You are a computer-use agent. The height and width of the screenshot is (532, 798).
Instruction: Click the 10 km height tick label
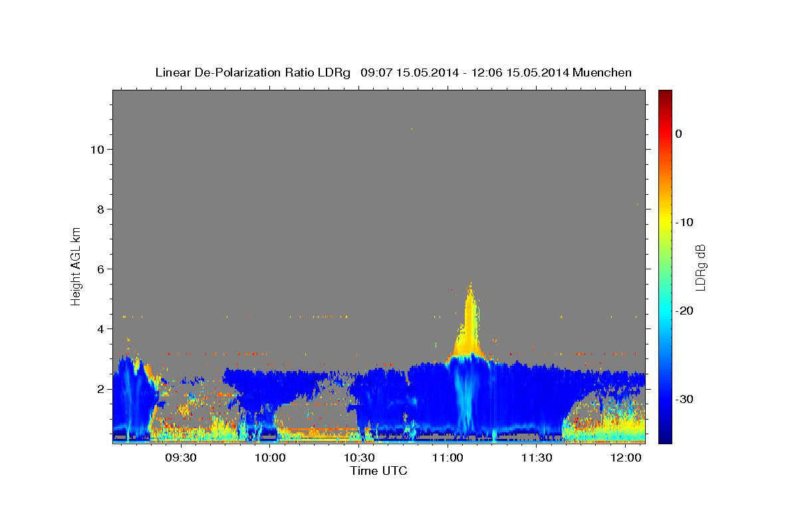[96, 149]
